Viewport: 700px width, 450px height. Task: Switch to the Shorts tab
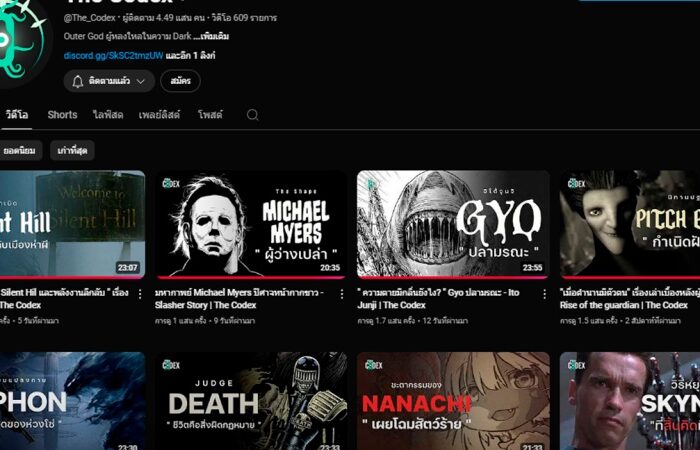tap(62, 115)
